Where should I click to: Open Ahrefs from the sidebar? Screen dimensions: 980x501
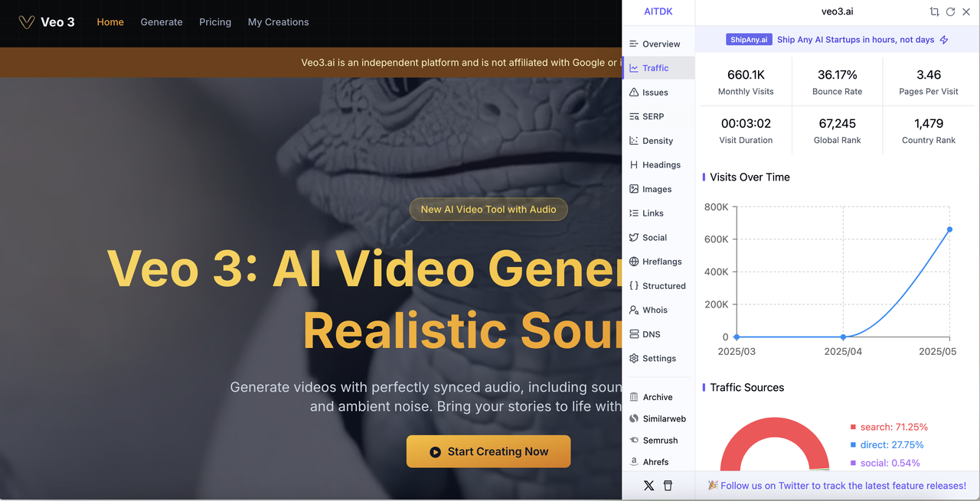pos(649,462)
